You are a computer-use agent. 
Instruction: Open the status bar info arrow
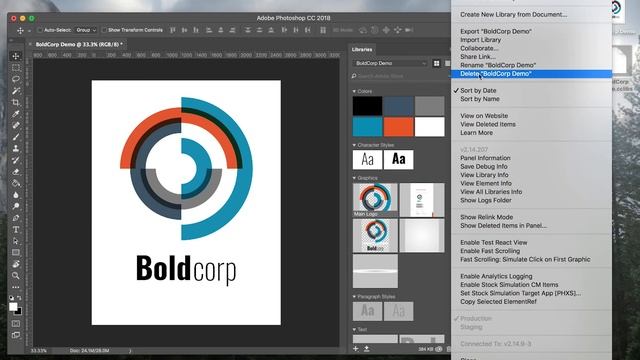pyautogui.click(x=130, y=350)
